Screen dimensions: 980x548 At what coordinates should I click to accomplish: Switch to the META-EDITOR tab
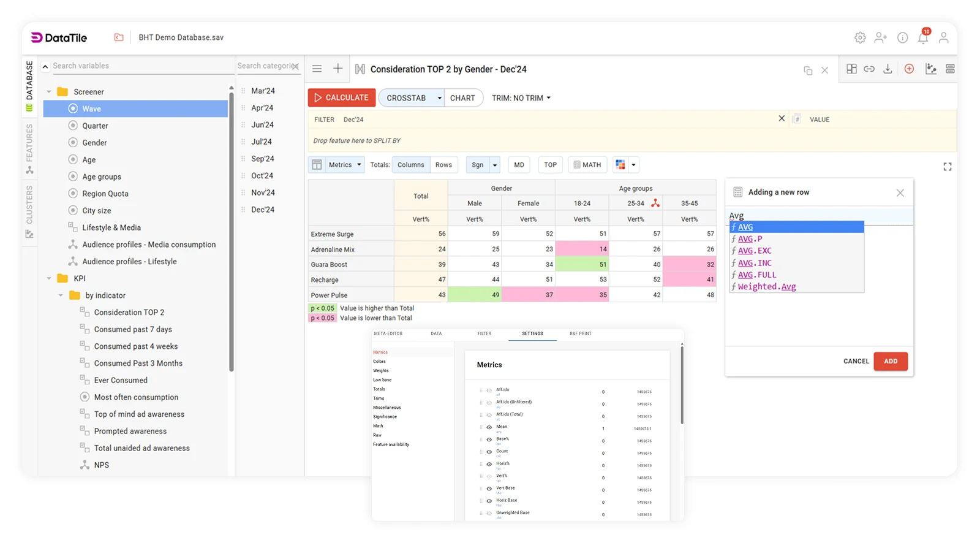pyautogui.click(x=388, y=333)
